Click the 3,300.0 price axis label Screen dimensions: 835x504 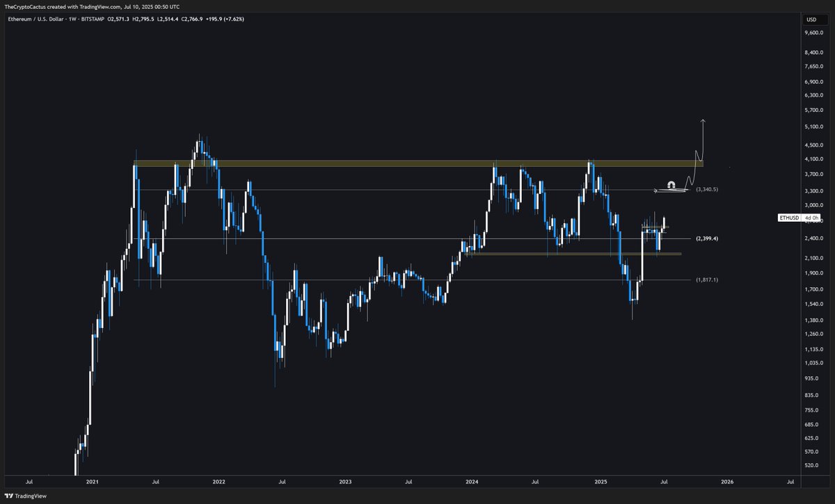pos(814,191)
